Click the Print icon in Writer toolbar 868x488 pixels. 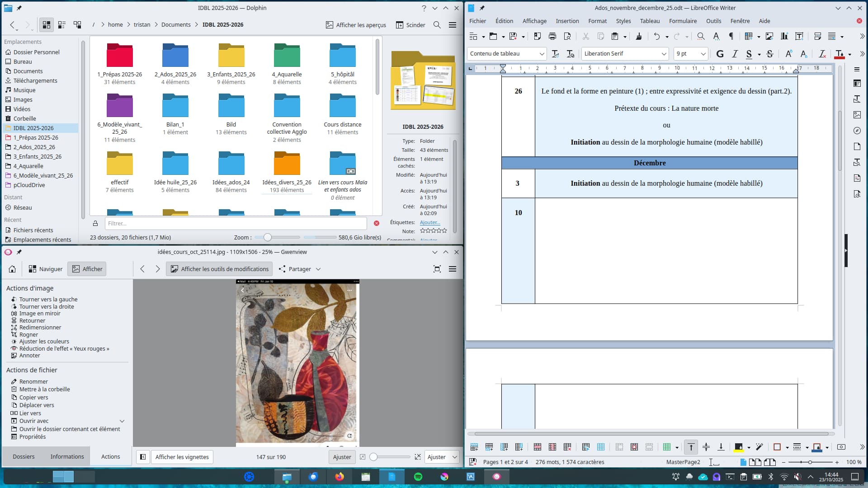(552, 37)
